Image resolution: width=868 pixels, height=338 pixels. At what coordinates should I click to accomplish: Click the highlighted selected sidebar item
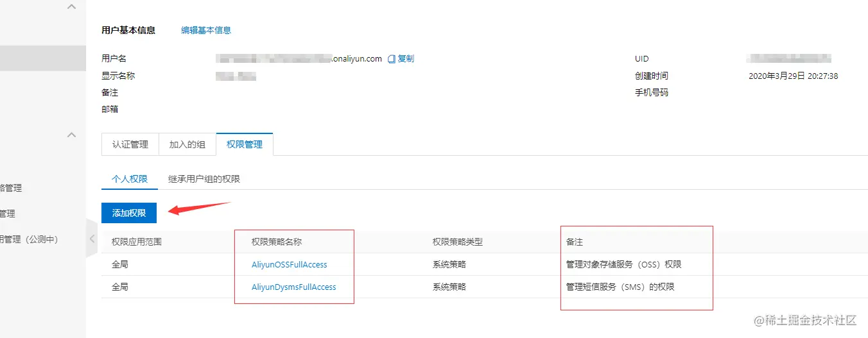pyautogui.click(x=42, y=58)
